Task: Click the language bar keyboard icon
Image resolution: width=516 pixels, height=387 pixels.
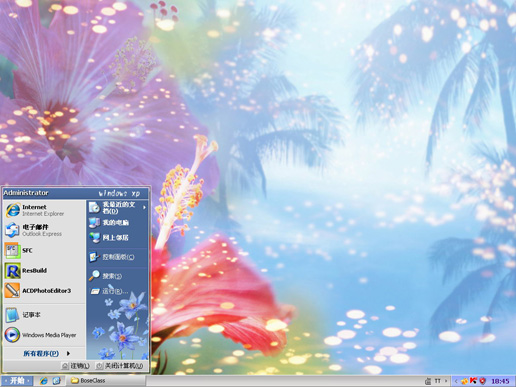Action: [428, 381]
